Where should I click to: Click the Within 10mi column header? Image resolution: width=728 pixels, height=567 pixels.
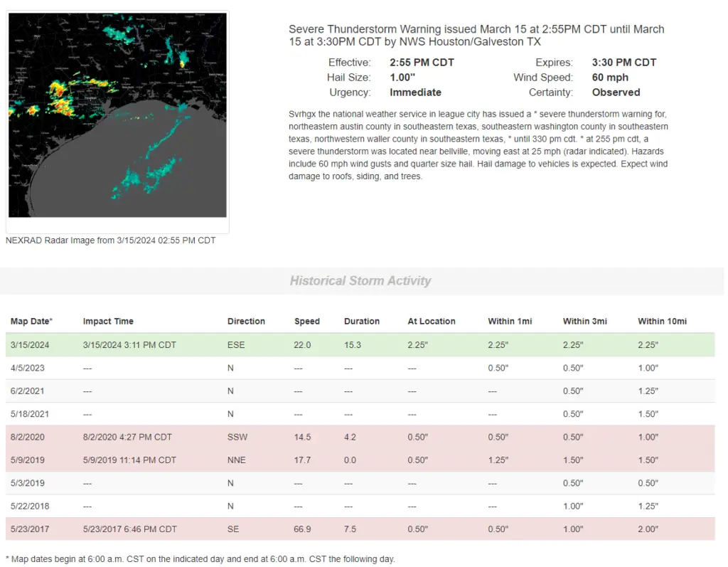pos(662,322)
